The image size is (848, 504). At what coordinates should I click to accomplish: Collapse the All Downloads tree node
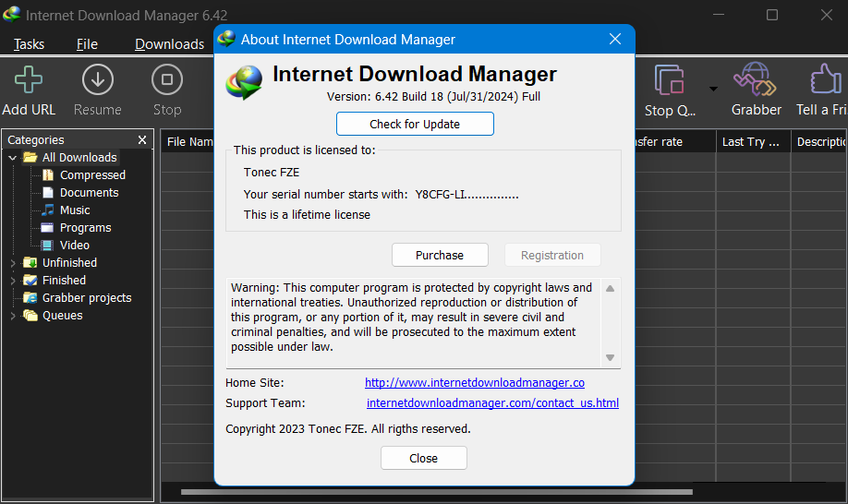pos(12,158)
